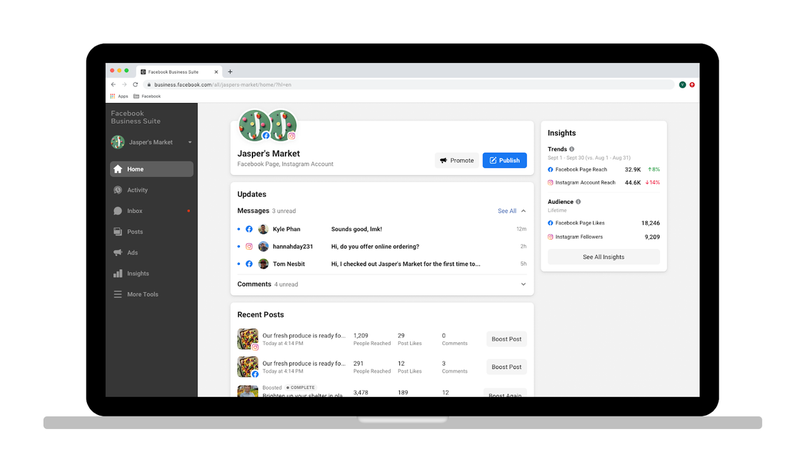
Task: Click Facebook icon beside Kyle Phan
Action: (x=249, y=229)
